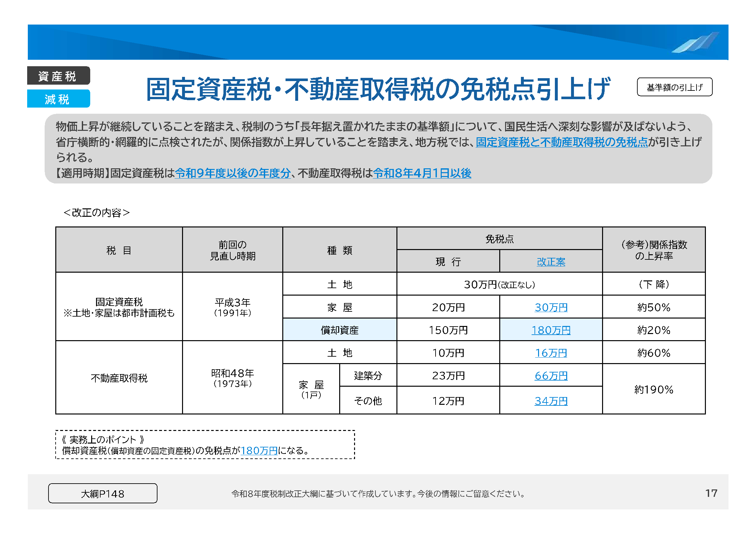
Task: Click the 資産税 category badge
Action: [58, 76]
